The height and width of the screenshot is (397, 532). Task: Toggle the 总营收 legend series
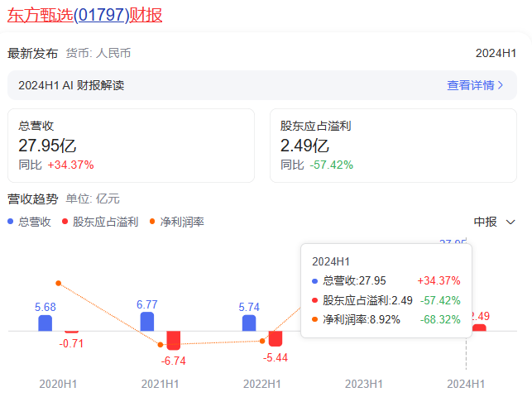[x=29, y=222]
